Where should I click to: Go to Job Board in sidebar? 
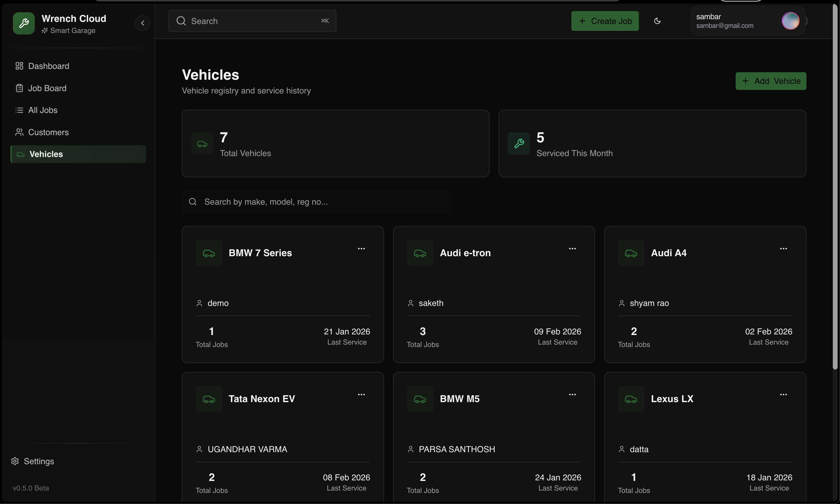coord(78,88)
